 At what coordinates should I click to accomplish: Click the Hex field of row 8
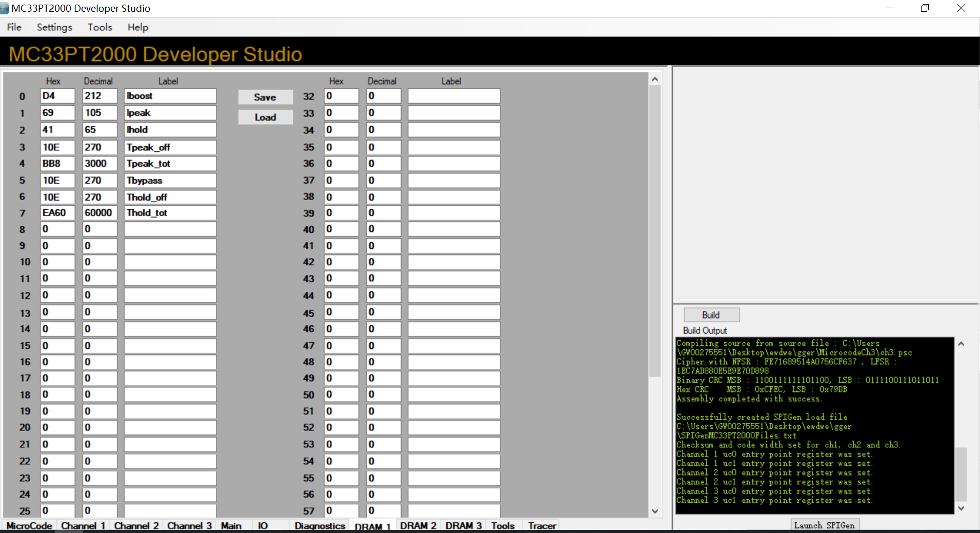click(57, 229)
